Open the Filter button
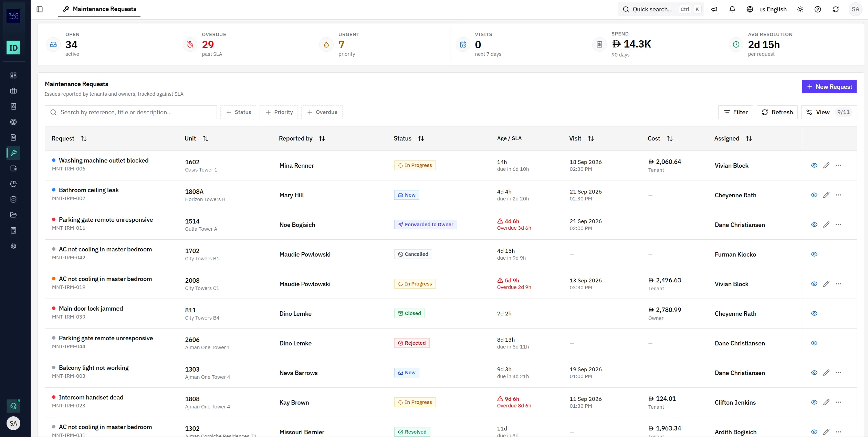Screen dimensions: 868x437 [736, 112]
